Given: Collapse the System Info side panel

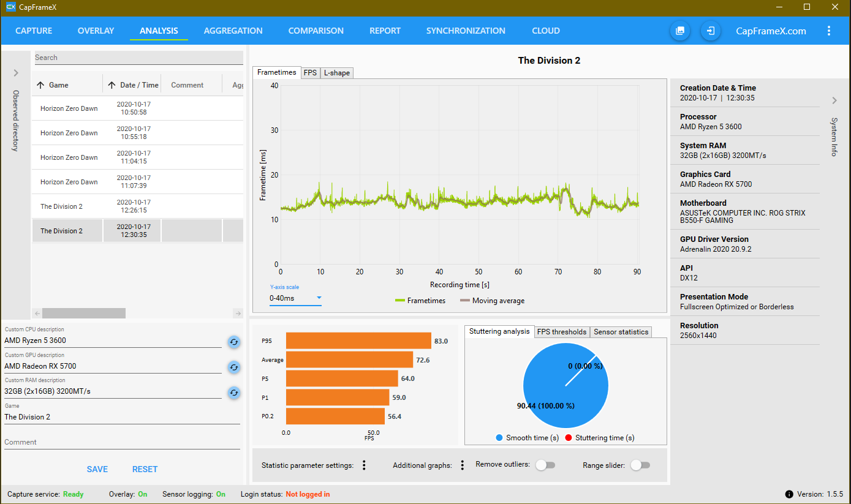Looking at the screenshot, I should coord(834,100).
